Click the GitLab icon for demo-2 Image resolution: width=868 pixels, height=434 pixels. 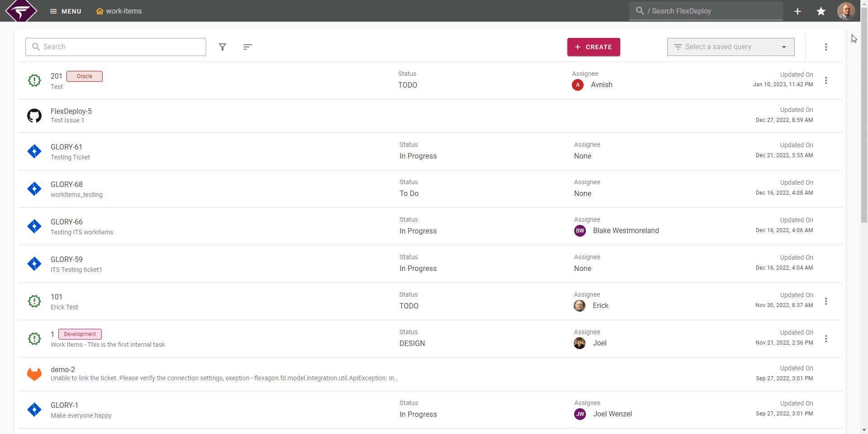click(x=34, y=374)
